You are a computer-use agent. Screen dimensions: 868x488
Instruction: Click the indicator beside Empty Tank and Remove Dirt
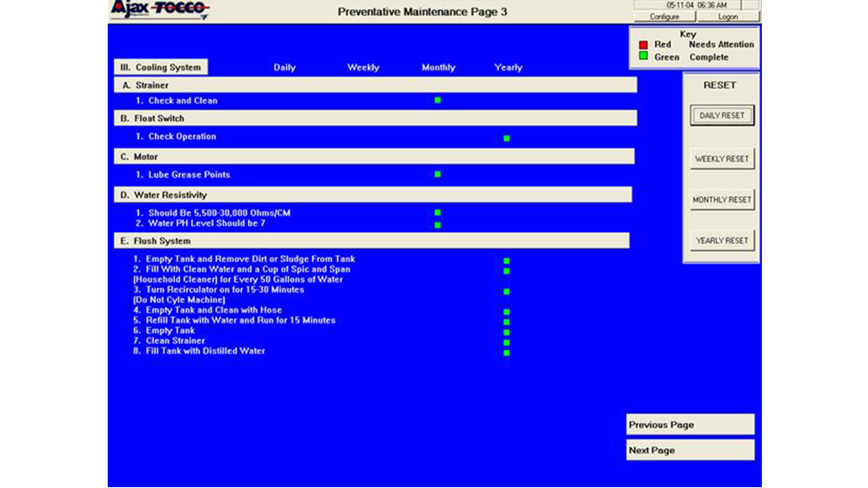click(x=506, y=259)
